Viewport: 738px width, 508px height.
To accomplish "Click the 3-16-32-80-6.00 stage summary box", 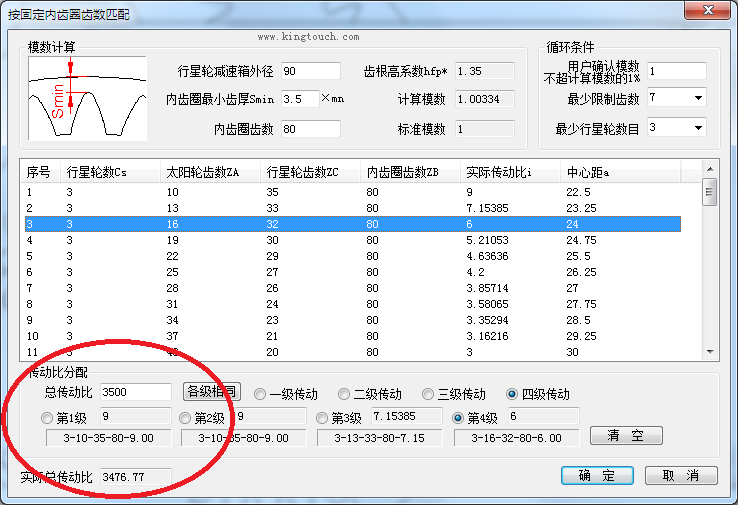I will tap(516, 438).
